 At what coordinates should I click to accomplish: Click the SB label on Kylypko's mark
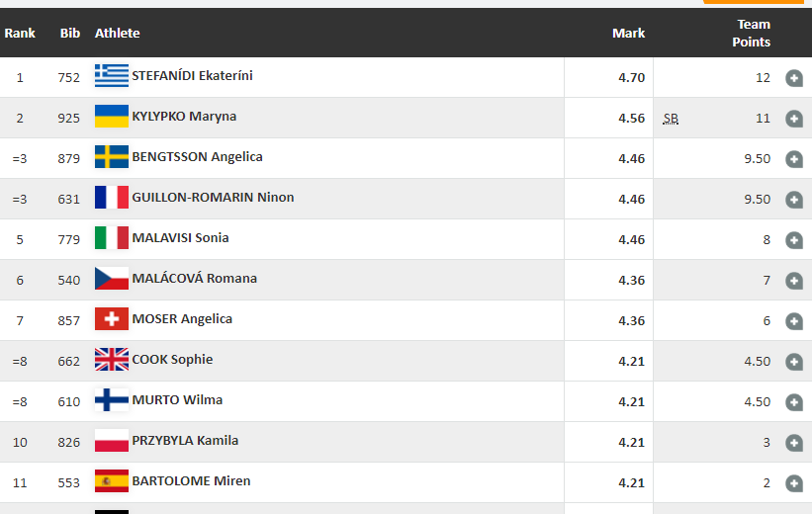click(x=671, y=119)
